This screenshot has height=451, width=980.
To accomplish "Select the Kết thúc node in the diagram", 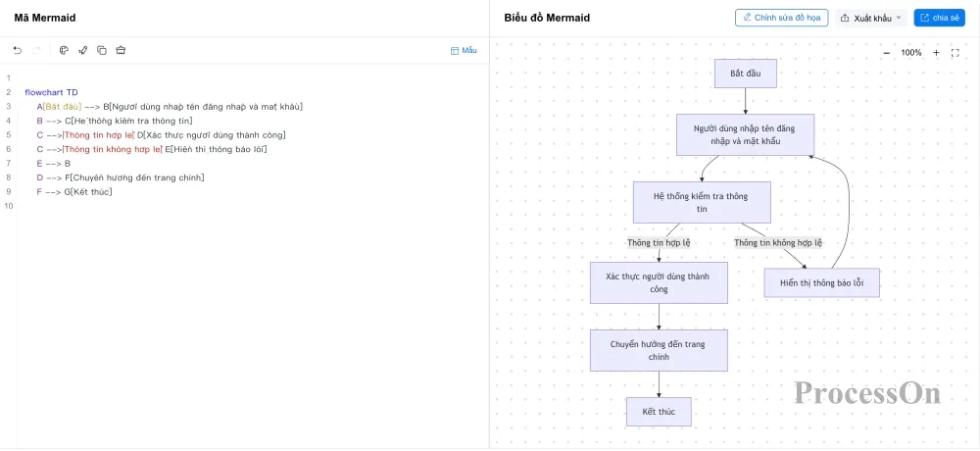I will pos(659,412).
